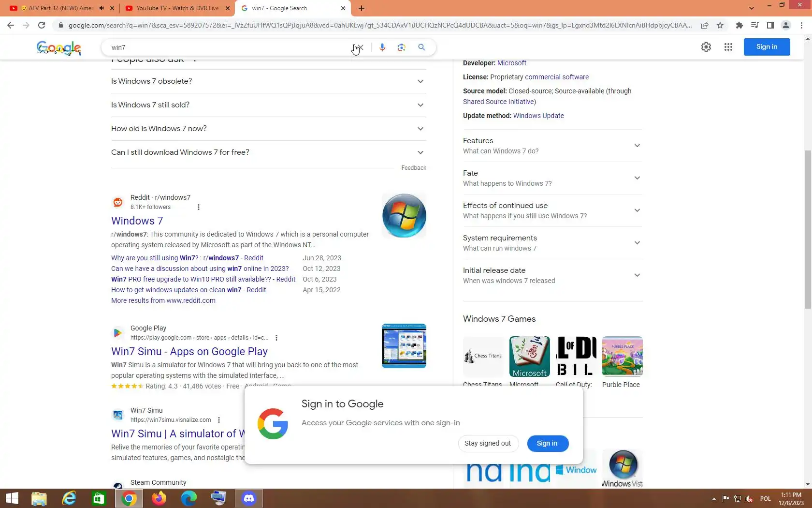
Task: Expand Initial release date section
Action: click(552, 275)
